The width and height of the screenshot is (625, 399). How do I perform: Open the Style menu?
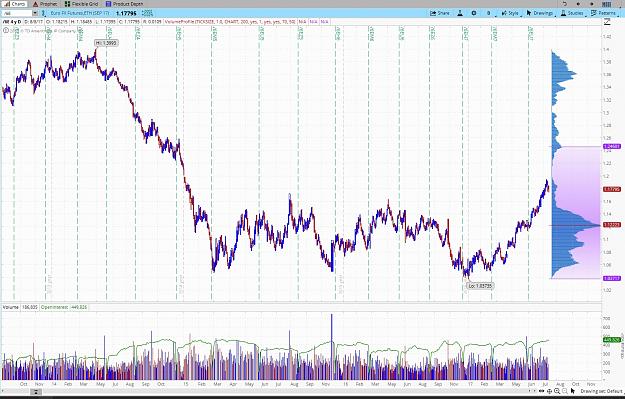510,13
